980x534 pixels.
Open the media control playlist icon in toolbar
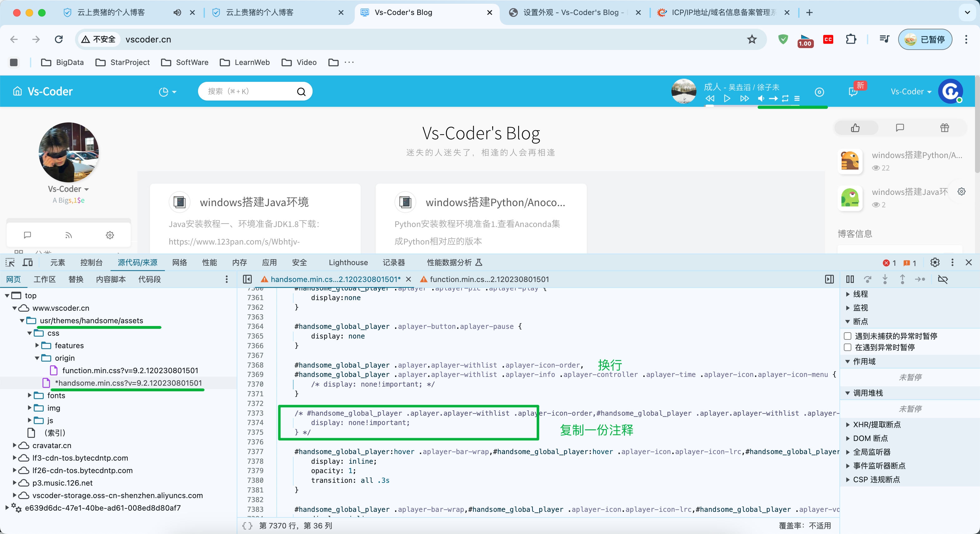click(884, 39)
